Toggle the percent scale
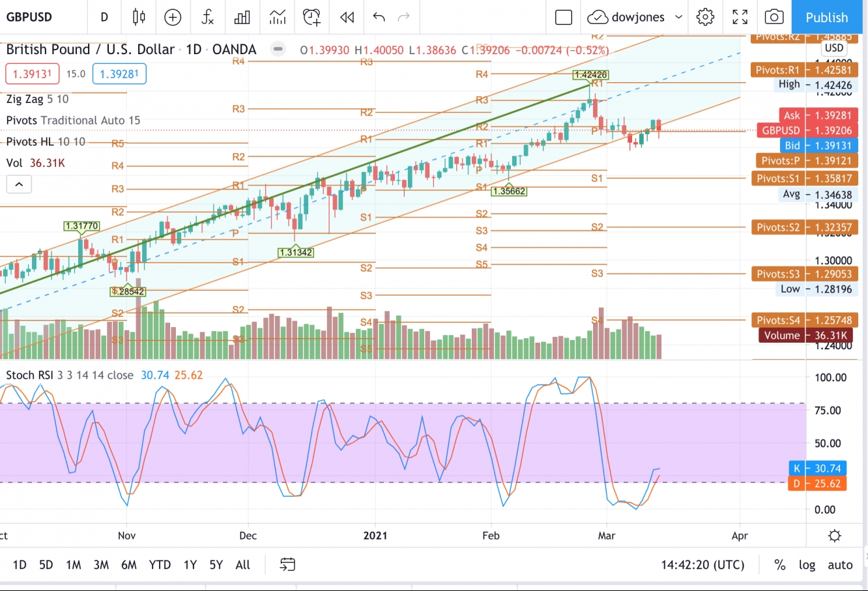Viewport: 868px width, 591px height. point(779,565)
